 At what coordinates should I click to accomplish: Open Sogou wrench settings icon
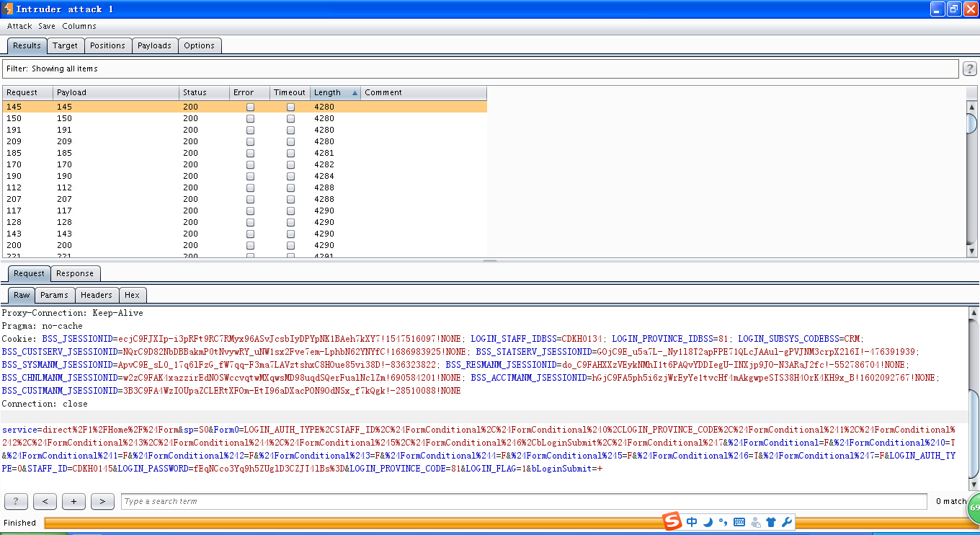[x=787, y=522]
